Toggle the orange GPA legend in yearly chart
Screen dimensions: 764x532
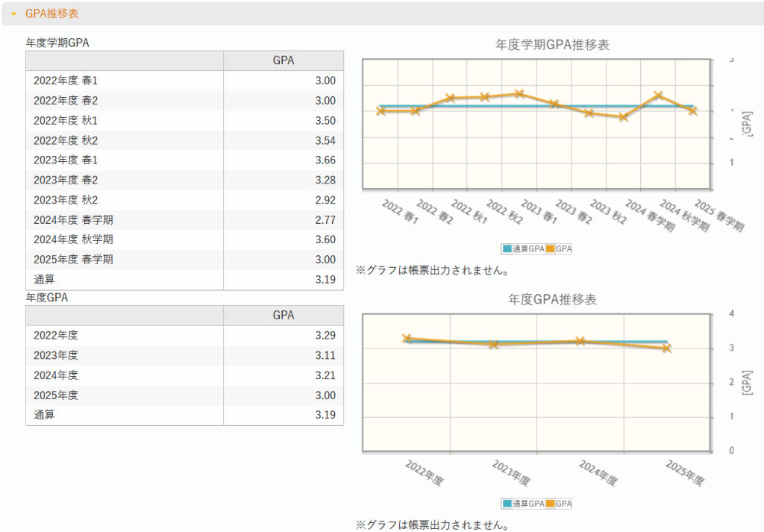(551, 504)
